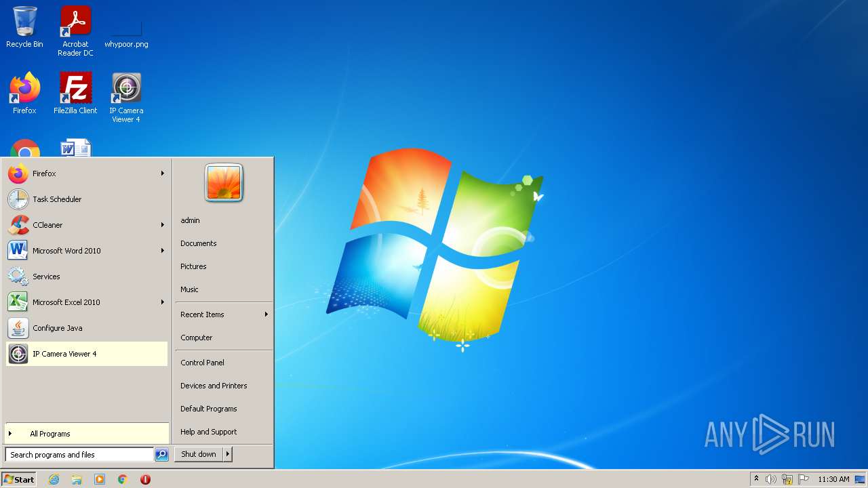This screenshot has width=868, height=488.
Task: Expand Microsoft Excel 2010 jump list arrow
Action: (x=163, y=302)
